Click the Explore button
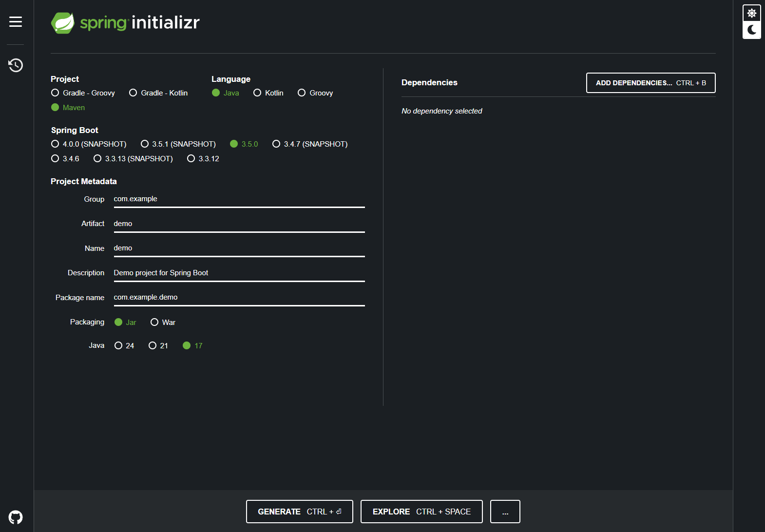 (x=421, y=512)
